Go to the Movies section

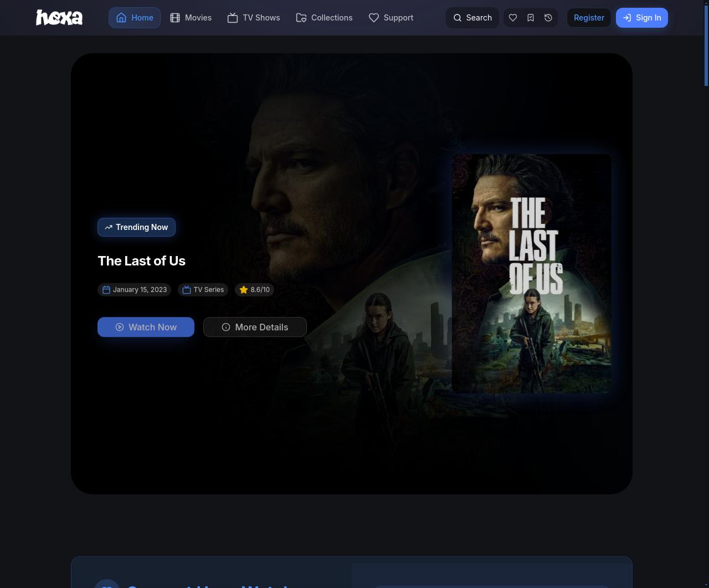coord(191,18)
